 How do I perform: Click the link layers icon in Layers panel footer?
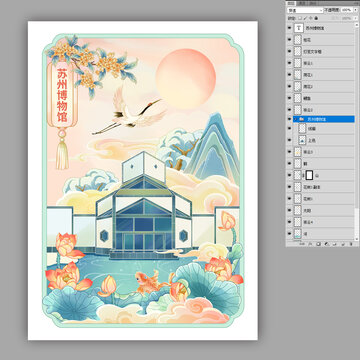click(x=302, y=244)
